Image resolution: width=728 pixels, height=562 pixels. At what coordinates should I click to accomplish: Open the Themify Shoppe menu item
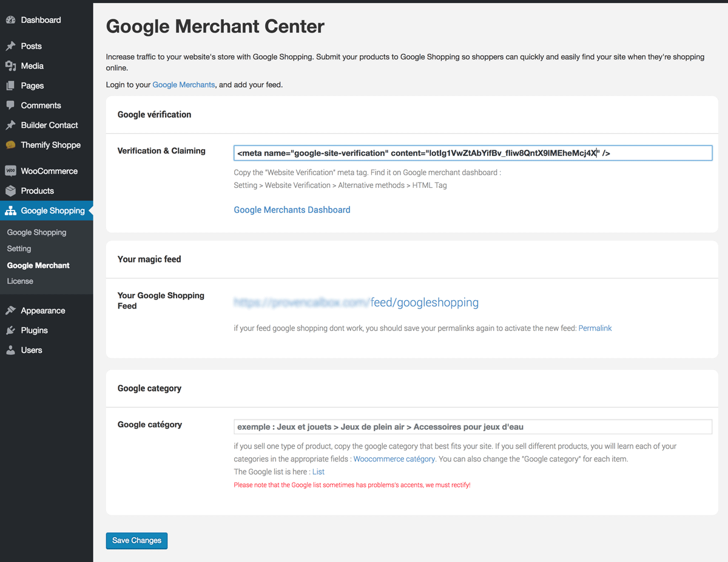point(50,145)
